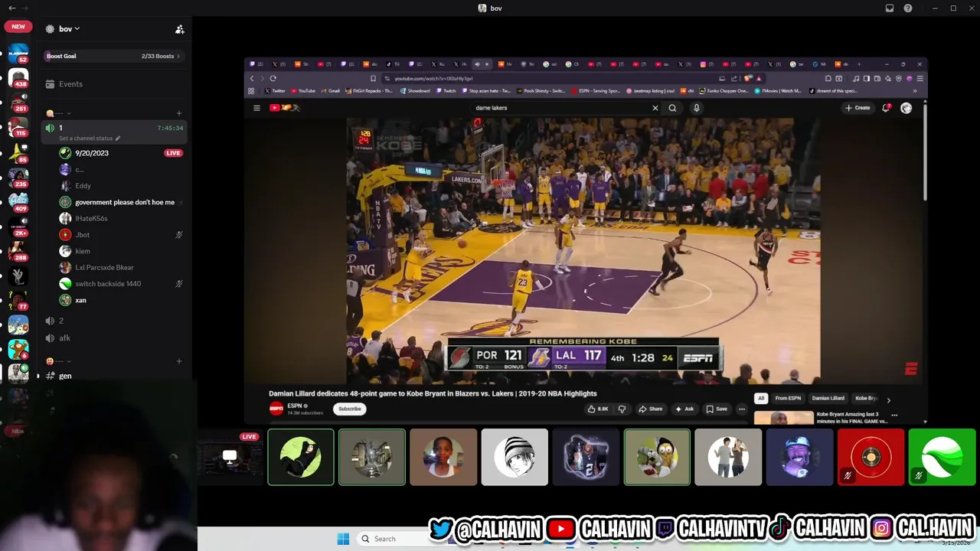Image resolution: width=980 pixels, height=551 pixels.
Task: Open the server icon with 77 badge
Action: (x=18, y=300)
